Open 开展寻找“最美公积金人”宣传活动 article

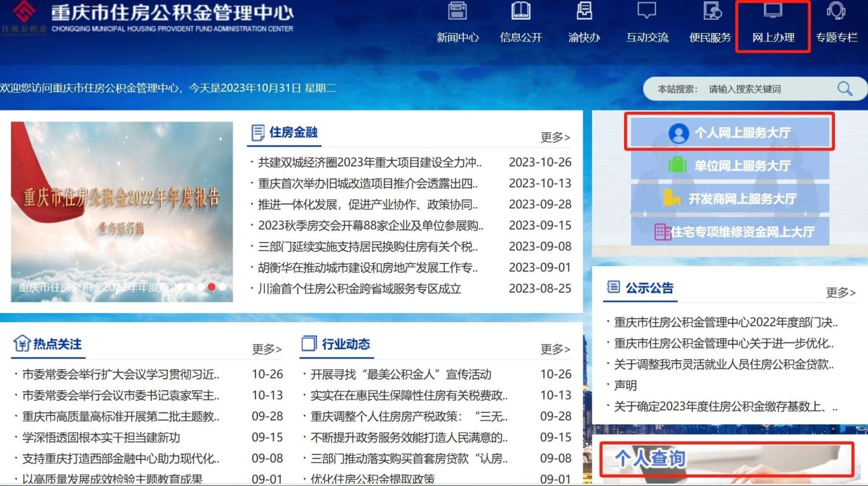[x=401, y=375]
